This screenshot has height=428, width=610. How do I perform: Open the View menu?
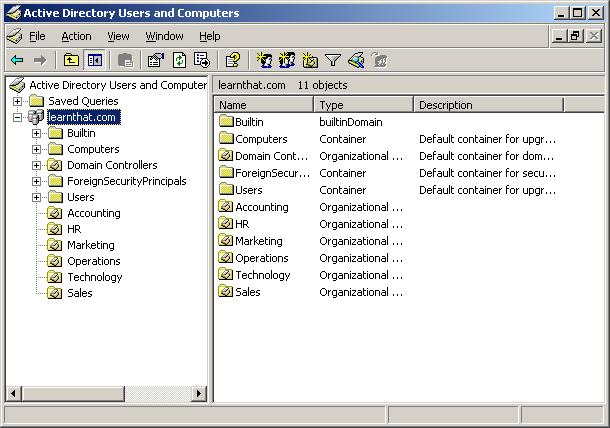[118, 36]
